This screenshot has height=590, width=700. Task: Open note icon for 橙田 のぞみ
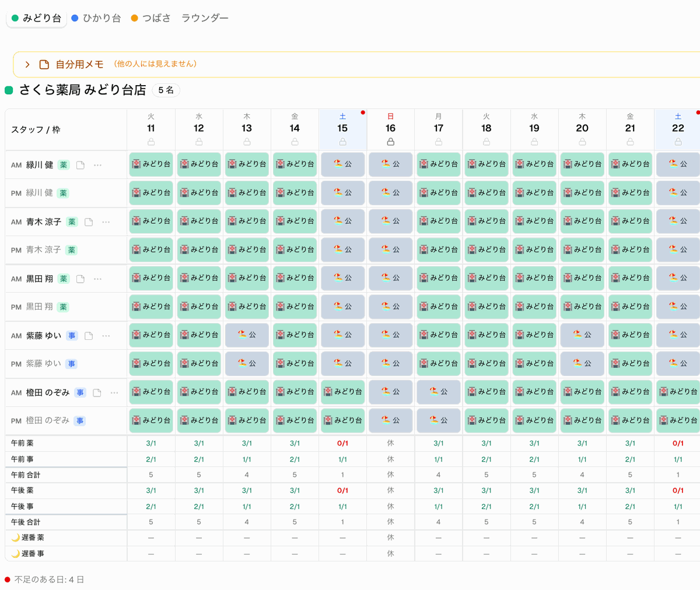(97, 393)
